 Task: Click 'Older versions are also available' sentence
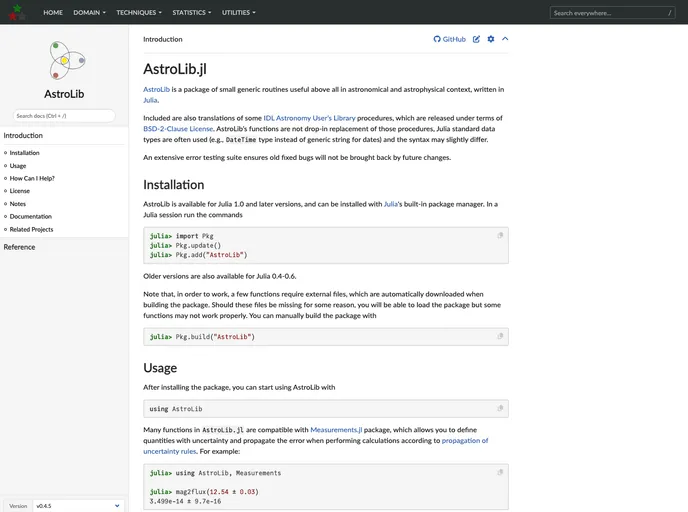pyautogui.click(x=219, y=276)
